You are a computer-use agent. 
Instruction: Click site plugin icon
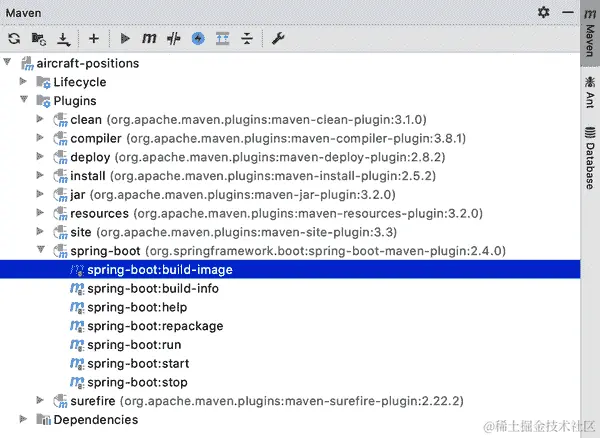pos(60,232)
